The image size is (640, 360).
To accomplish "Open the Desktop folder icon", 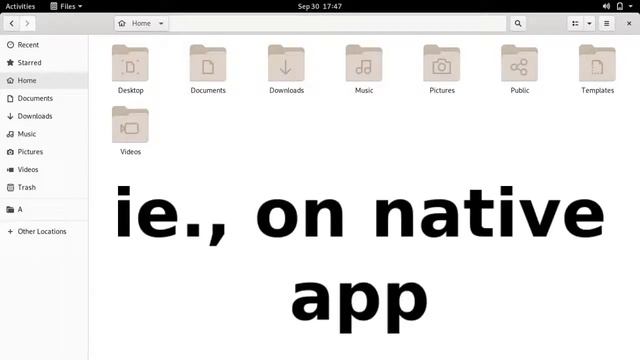I will pyautogui.click(x=130, y=63).
